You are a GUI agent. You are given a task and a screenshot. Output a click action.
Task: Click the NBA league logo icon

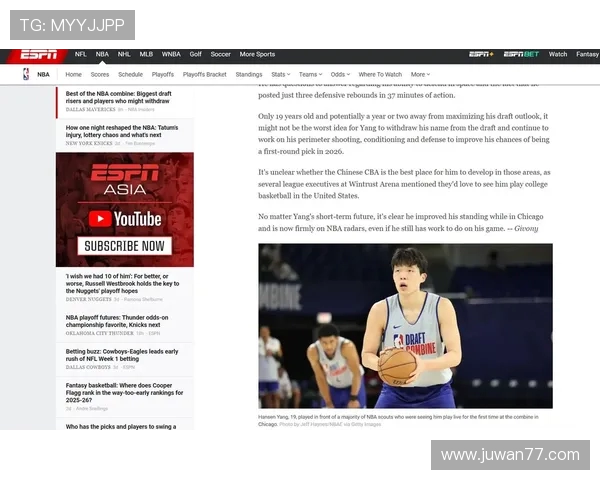pos(26,74)
